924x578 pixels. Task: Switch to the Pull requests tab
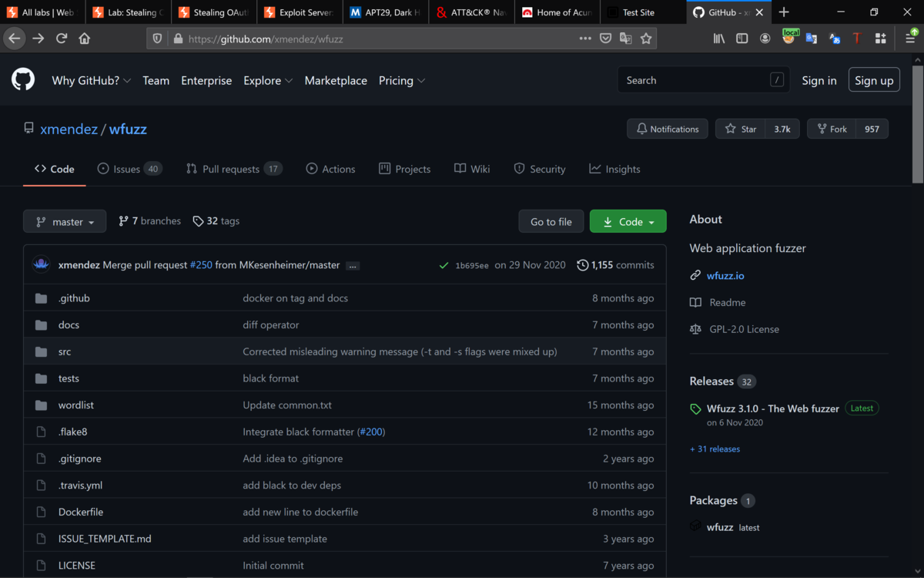tap(234, 169)
